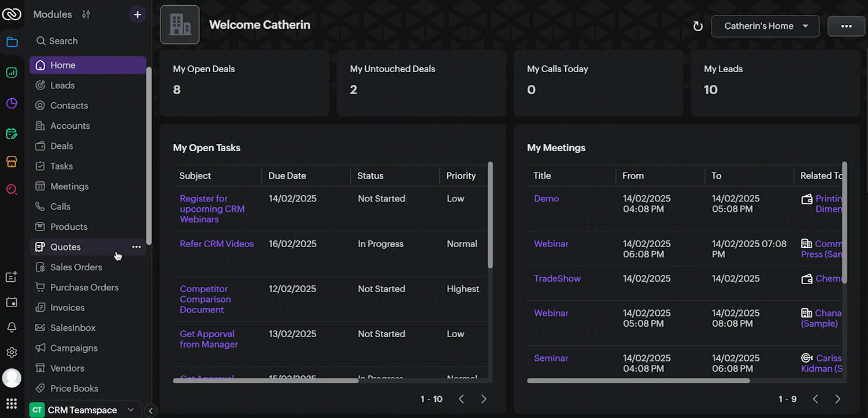The image size is (868, 418).
Task: Click the refresh icon beside Catherin's Home
Action: coord(698,27)
